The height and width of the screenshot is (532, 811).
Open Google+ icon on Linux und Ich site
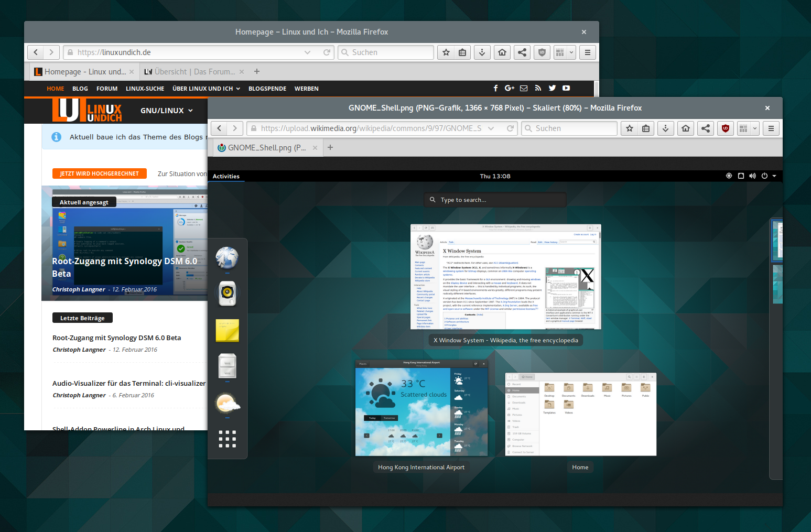[510, 88]
